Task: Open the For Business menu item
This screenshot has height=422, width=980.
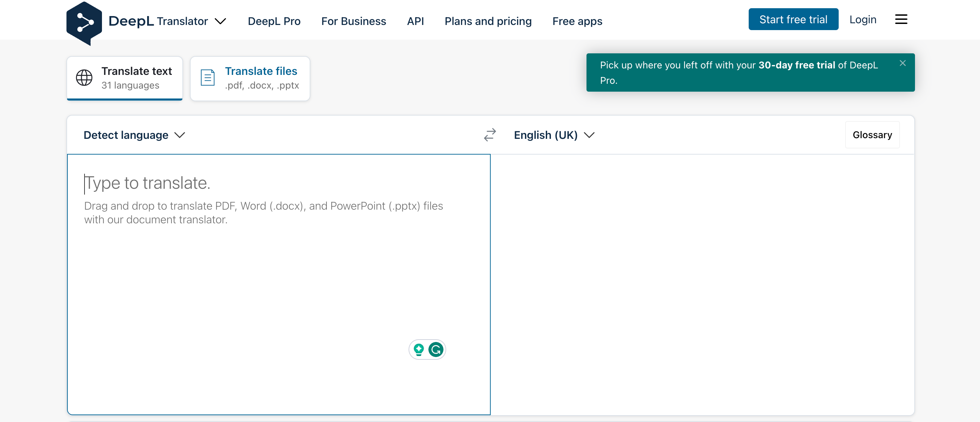Action: (x=353, y=21)
